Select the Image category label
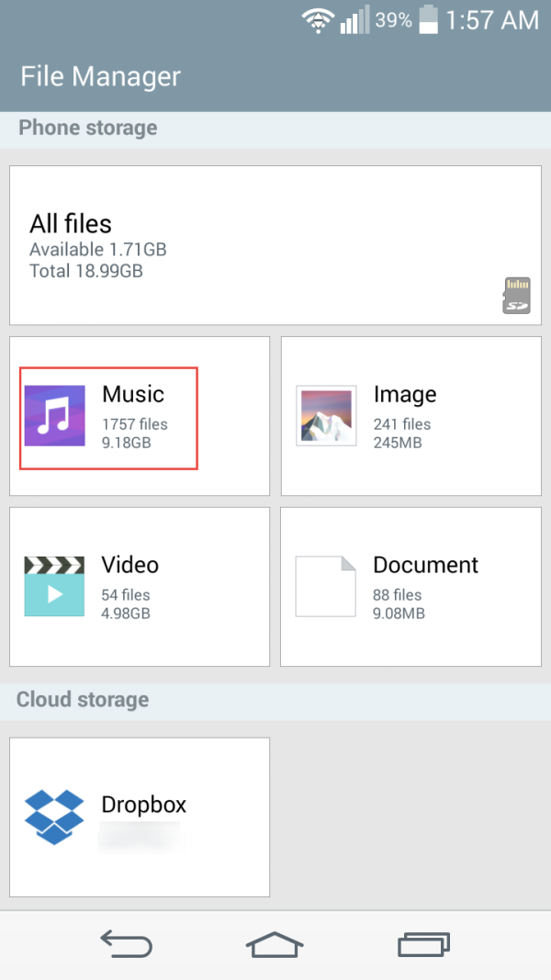551x980 pixels. coord(405,394)
